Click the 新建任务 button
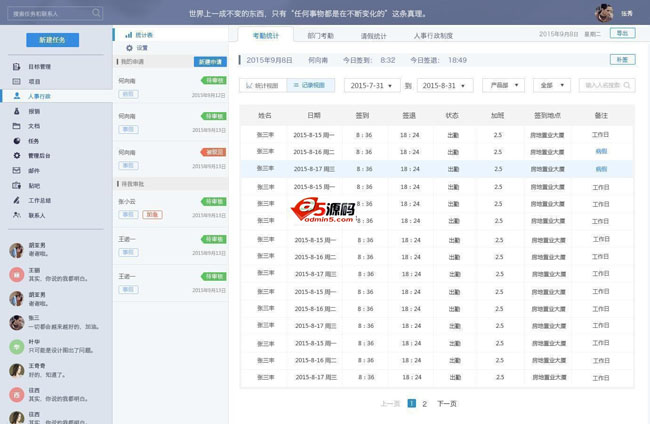This screenshot has height=424, width=650. click(53, 40)
